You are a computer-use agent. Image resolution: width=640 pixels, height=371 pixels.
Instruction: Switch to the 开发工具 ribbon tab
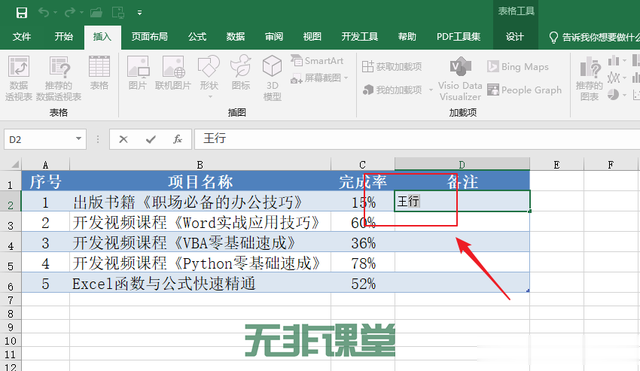pyautogui.click(x=360, y=37)
